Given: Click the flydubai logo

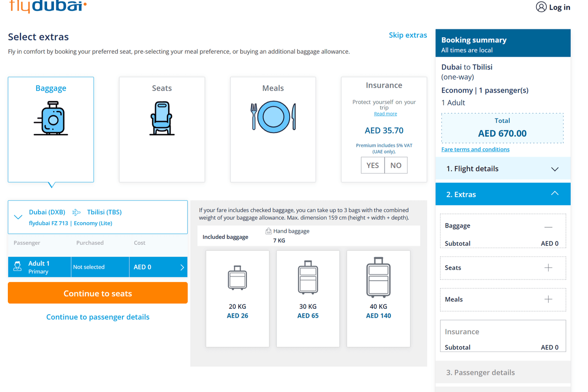Looking at the screenshot, I should pos(48,6).
